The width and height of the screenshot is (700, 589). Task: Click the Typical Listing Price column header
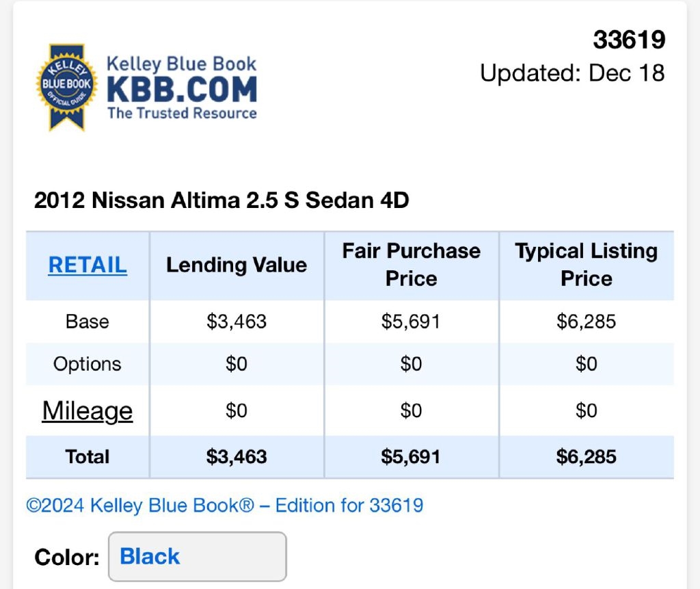587,265
